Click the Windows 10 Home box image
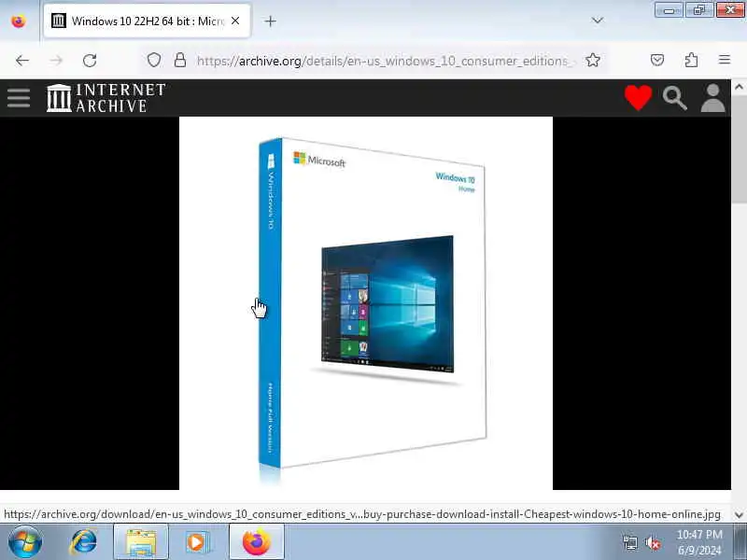The height and width of the screenshot is (560, 747). pos(366,302)
